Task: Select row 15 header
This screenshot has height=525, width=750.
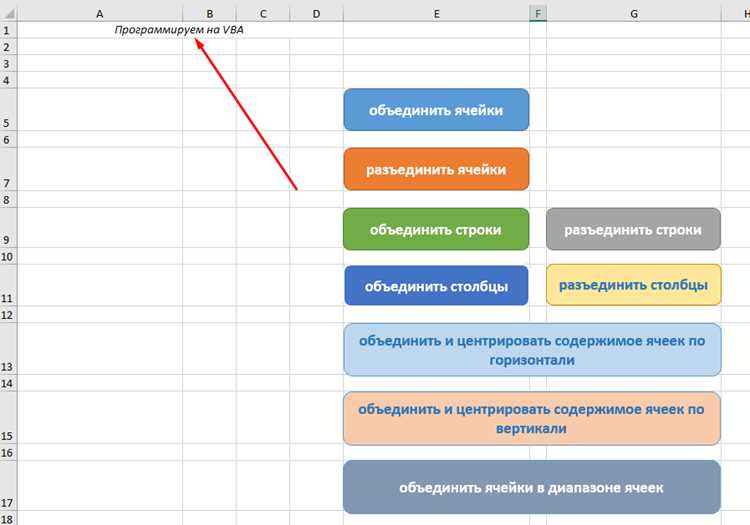Action: pos(8,418)
